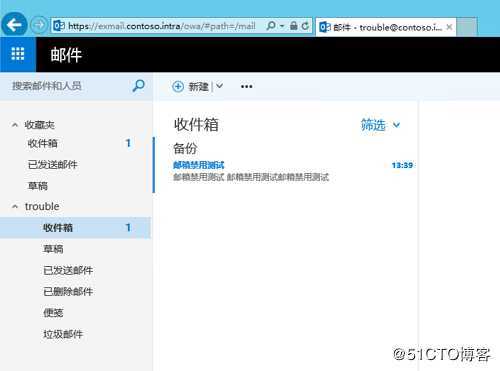This screenshot has height=371, width=500.
Task: Open the 已删除邮件 folder
Action: coord(68,291)
